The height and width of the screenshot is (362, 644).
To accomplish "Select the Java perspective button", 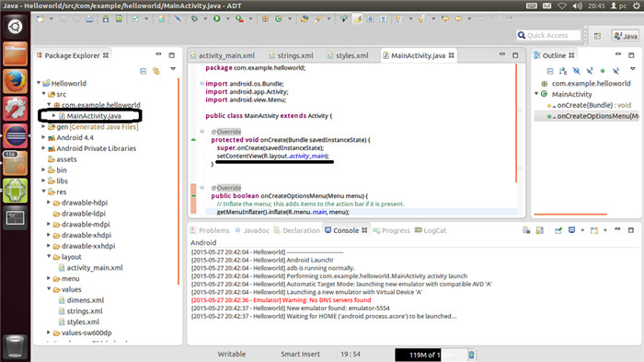I will click(626, 36).
